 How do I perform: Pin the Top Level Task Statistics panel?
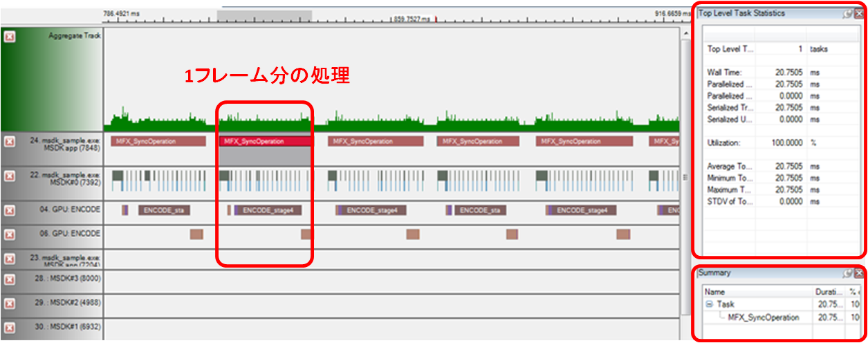coord(847,13)
